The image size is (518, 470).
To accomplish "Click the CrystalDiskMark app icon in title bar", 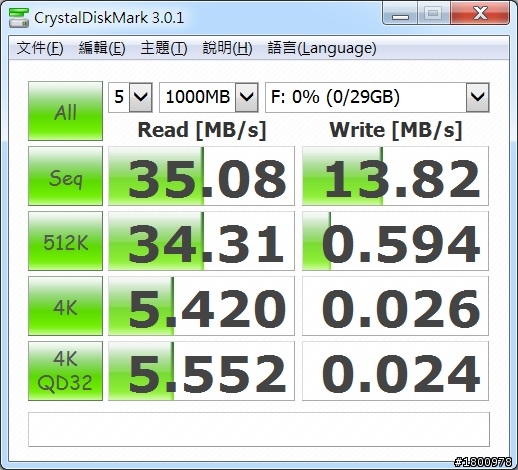I will click(19, 17).
